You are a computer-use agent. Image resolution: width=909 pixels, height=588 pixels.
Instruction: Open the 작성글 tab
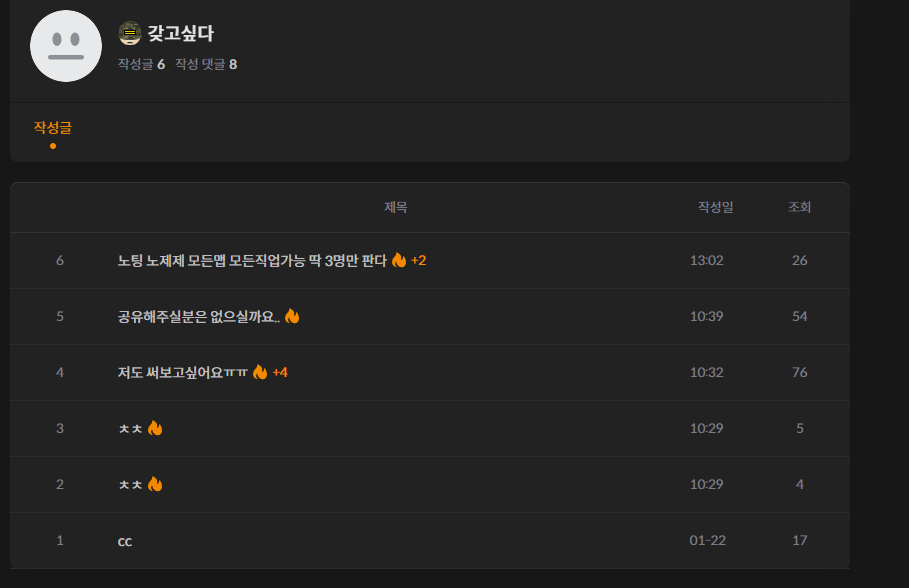[x=53, y=128]
